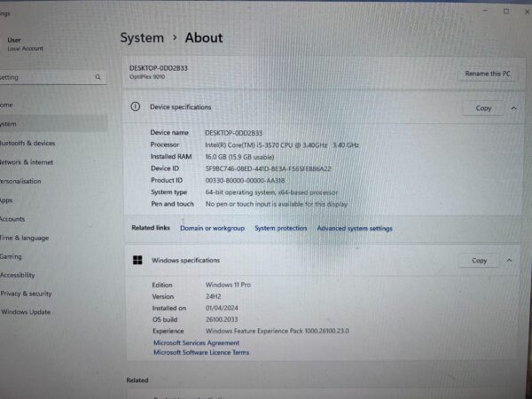Click the Product ID value 00330-80000-00000-AA318
532x399 pixels.
point(245,181)
